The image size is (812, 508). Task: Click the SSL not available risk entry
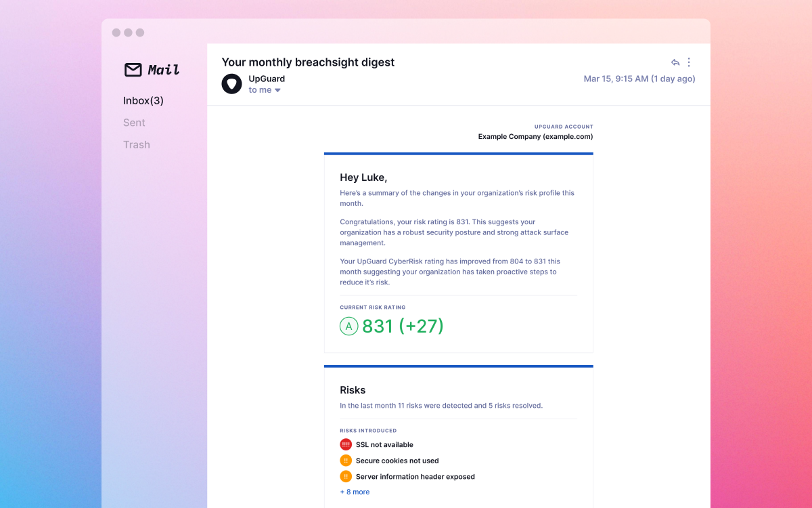click(x=384, y=444)
